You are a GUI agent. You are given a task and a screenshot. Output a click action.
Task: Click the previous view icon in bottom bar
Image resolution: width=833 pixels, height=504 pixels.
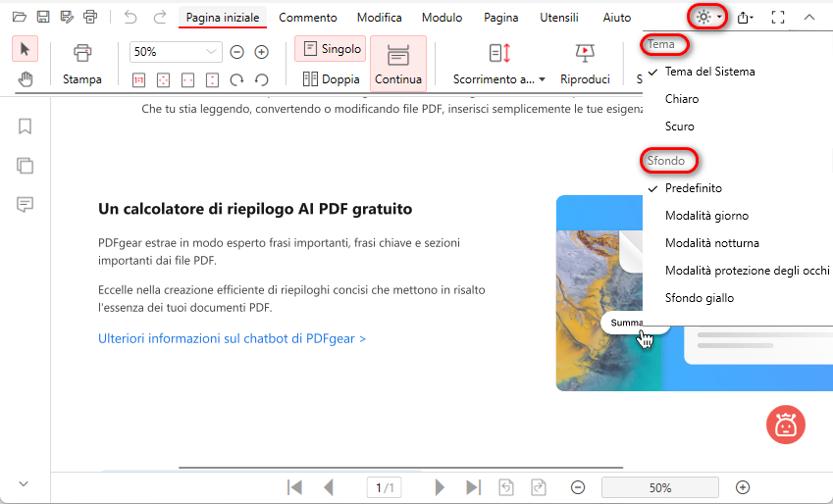506,487
